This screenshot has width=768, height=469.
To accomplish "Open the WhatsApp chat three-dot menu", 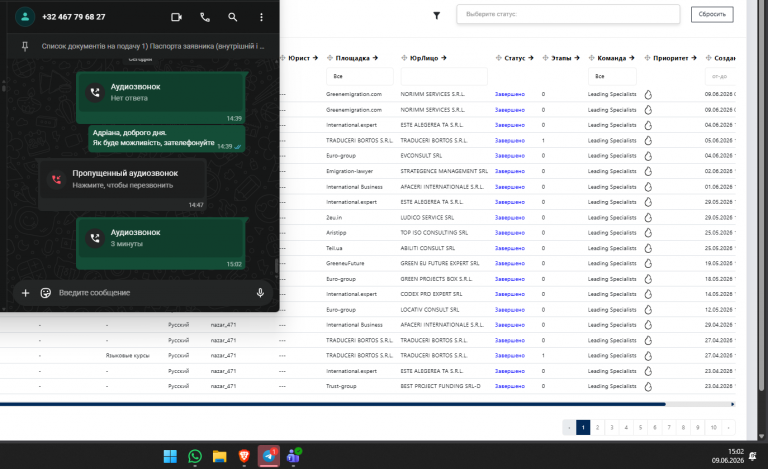I will tap(261, 17).
